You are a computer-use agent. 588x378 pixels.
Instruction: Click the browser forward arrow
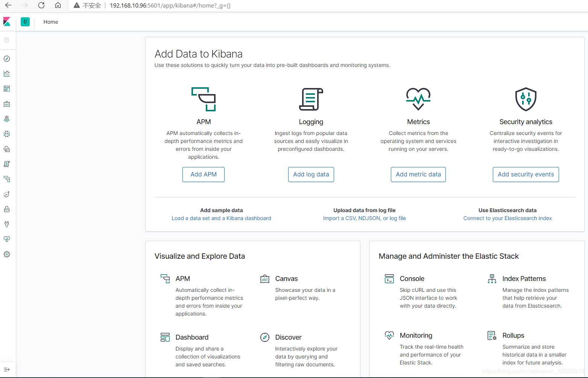click(25, 5)
